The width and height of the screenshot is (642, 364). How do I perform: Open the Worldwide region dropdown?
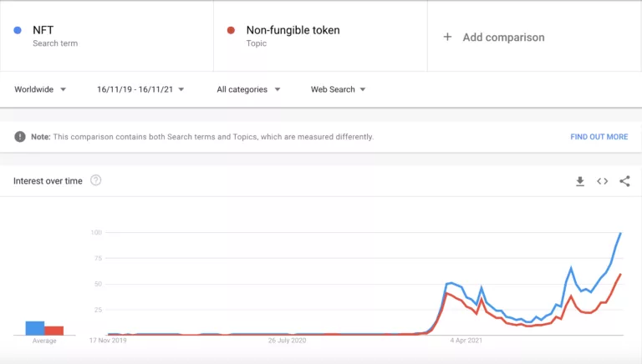[40, 89]
